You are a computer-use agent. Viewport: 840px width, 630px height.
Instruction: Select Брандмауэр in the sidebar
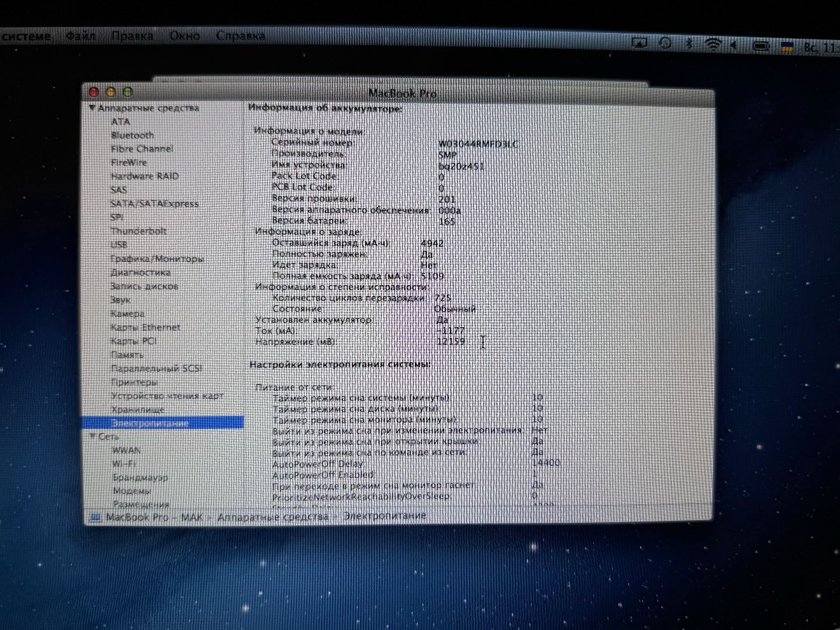coord(141,477)
